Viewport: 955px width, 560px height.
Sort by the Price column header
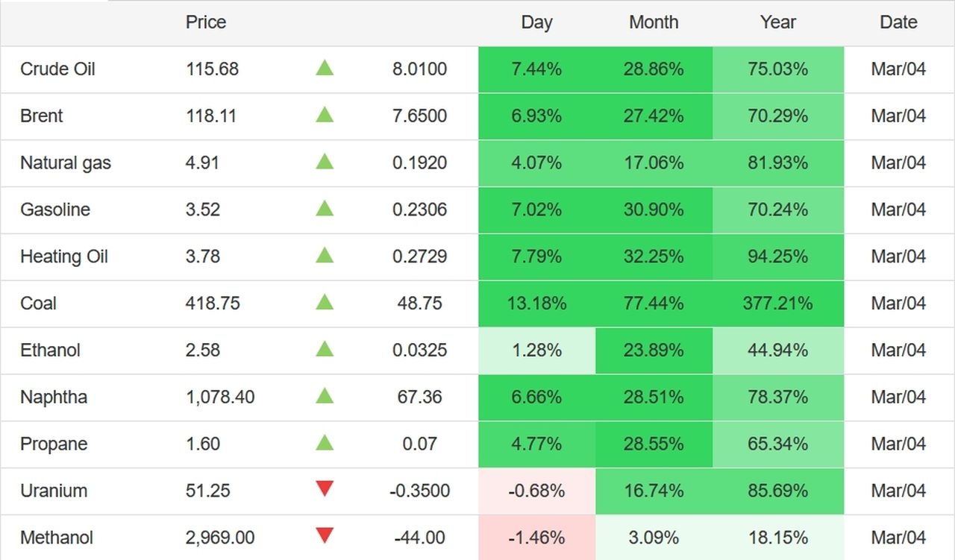[x=206, y=22]
